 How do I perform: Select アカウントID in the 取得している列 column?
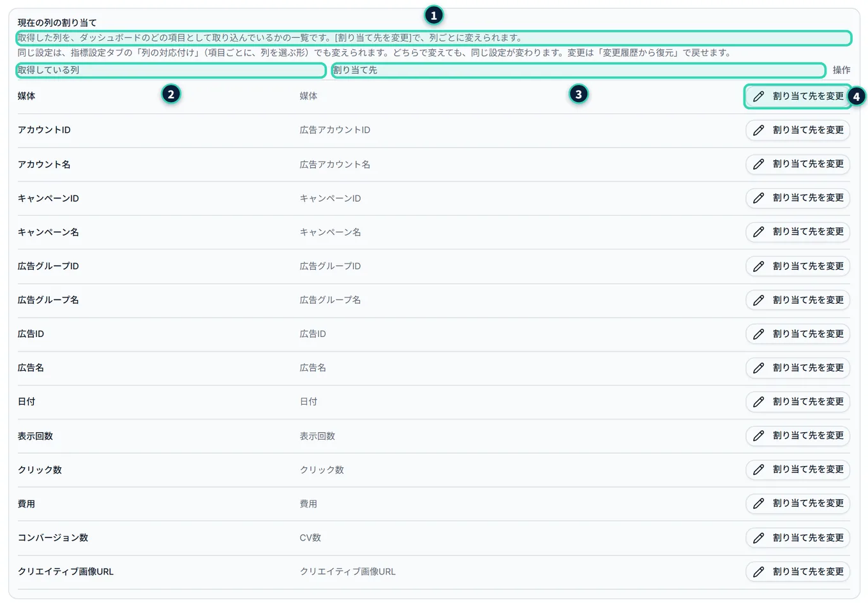click(x=44, y=130)
